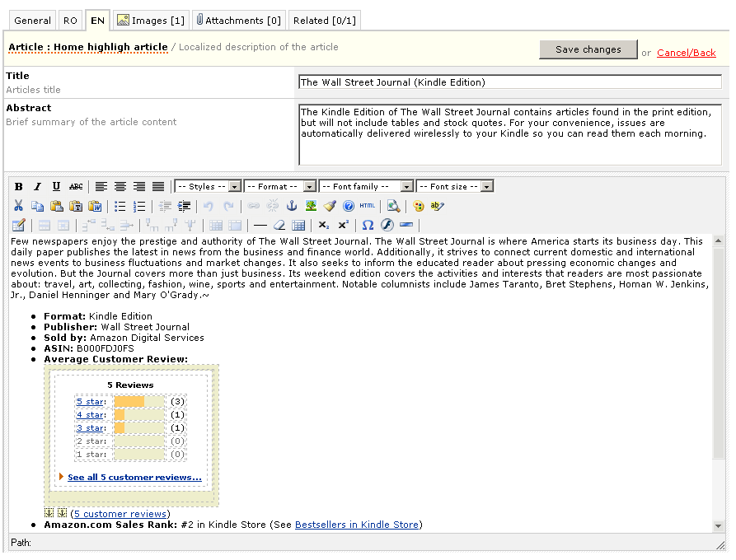Open the Bestsellers in Kindle Store link
Viewport: 736px width, 560px height.
(x=357, y=525)
